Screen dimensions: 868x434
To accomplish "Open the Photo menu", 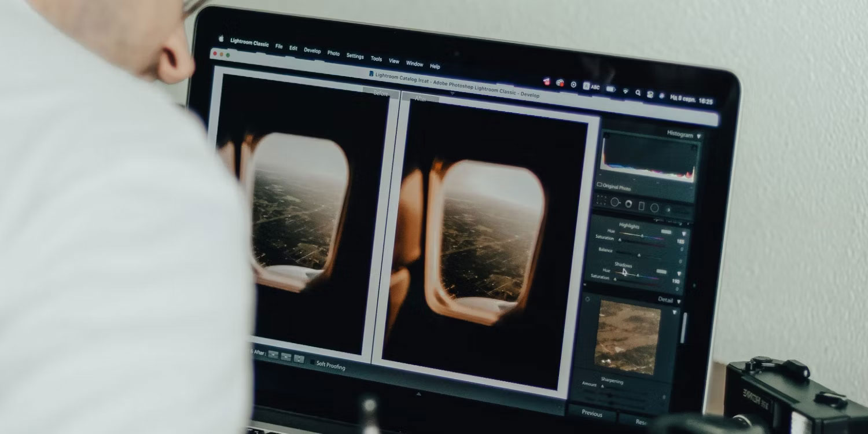I will coord(333,53).
